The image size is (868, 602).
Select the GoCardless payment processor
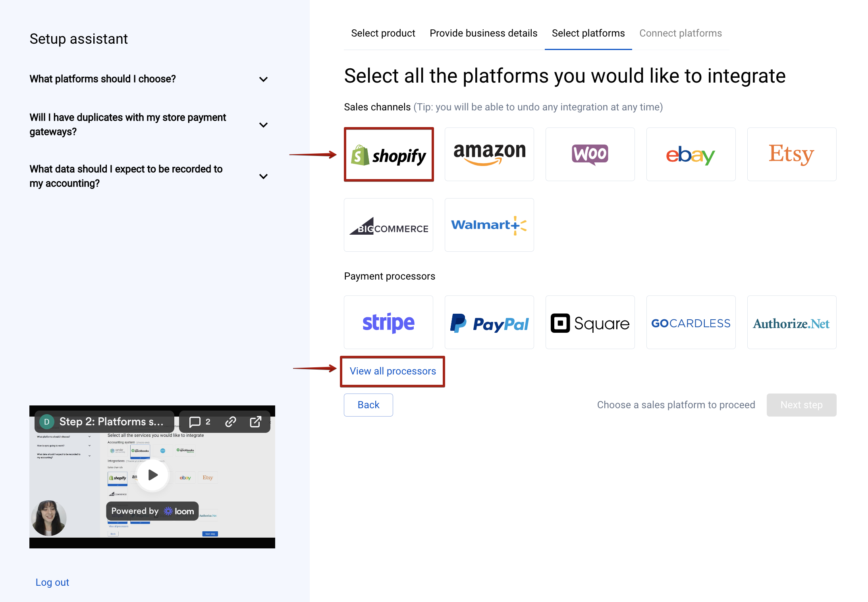(691, 322)
